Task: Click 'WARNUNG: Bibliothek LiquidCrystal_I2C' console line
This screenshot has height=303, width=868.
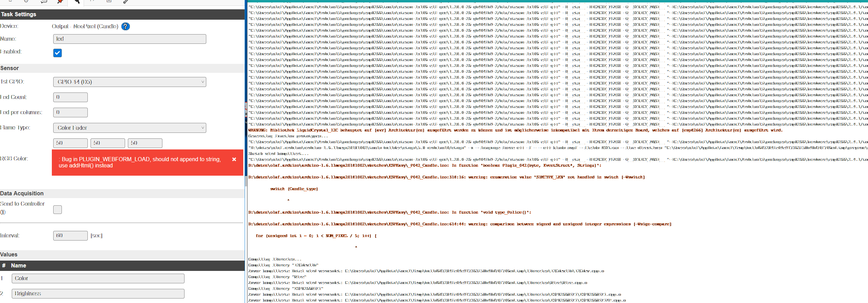Action: point(515,130)
